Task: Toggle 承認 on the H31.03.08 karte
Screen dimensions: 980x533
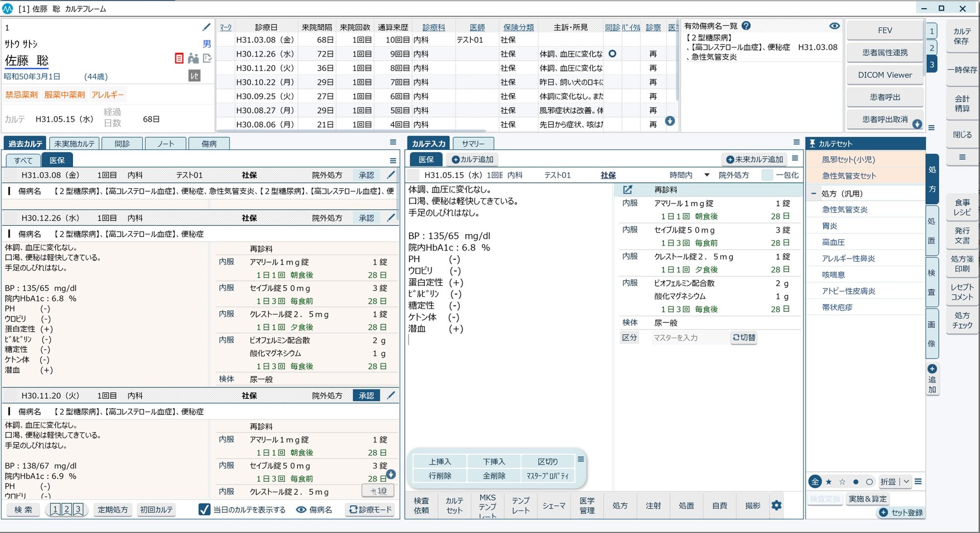Action: [366, 175]
